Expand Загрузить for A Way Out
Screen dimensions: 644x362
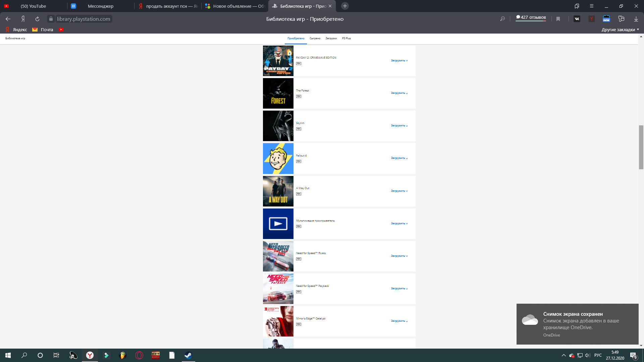[399, 191]
